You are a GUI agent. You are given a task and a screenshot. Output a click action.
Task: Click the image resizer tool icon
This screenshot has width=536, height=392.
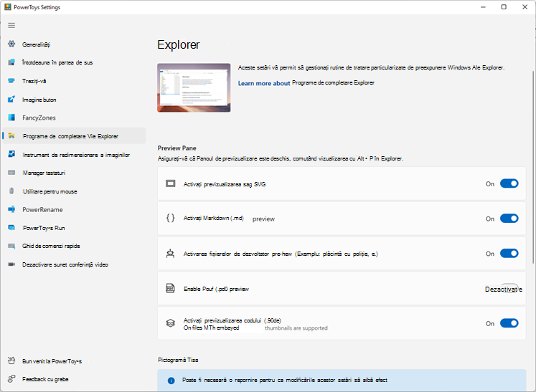tap(11, 154)
